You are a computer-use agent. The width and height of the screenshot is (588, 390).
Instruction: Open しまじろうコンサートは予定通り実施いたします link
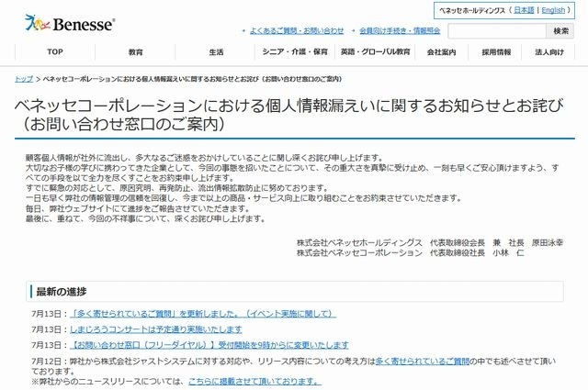155,329
